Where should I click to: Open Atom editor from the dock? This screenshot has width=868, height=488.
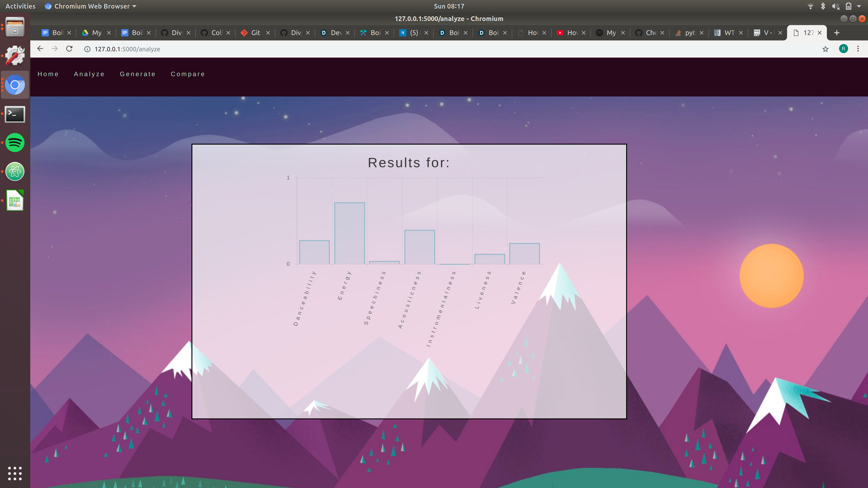(15, 172)
